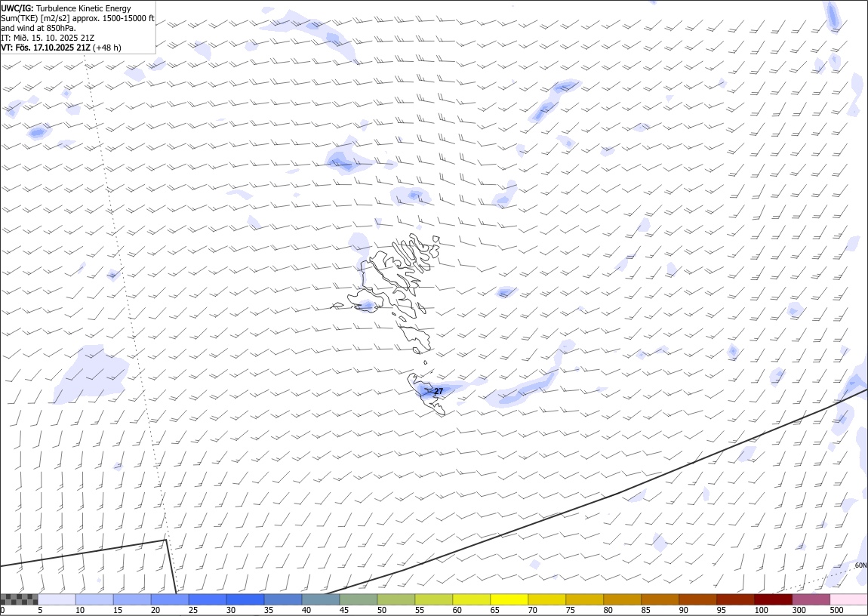868x616 pixels.
Task: Select the 100–300 maroon legend swatch
Action: (773, 599)
